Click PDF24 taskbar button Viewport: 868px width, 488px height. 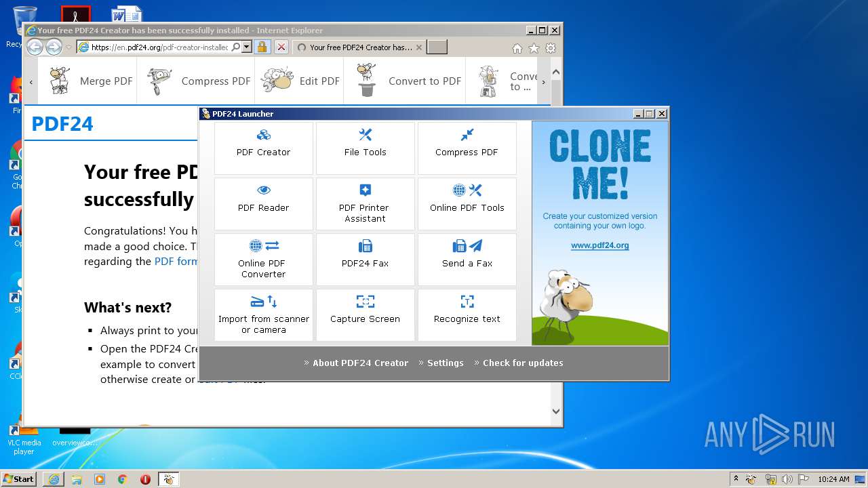click(x=169, y=479)
